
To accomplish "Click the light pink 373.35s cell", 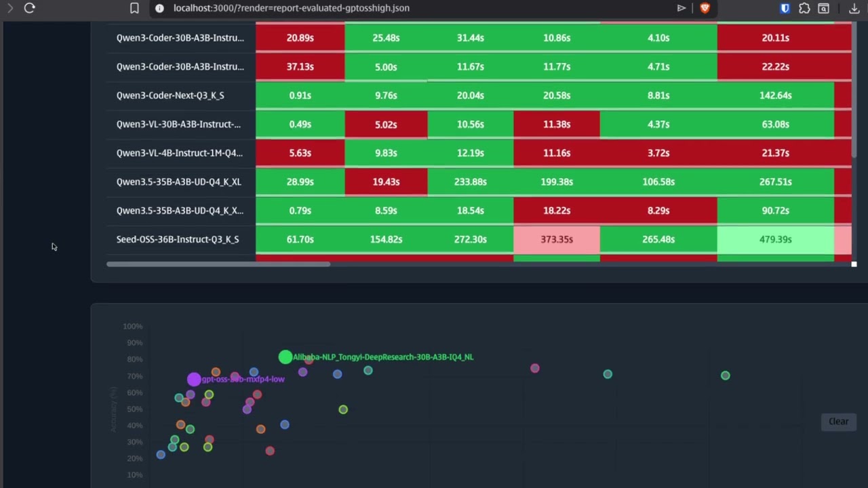I will click(557, 239).
